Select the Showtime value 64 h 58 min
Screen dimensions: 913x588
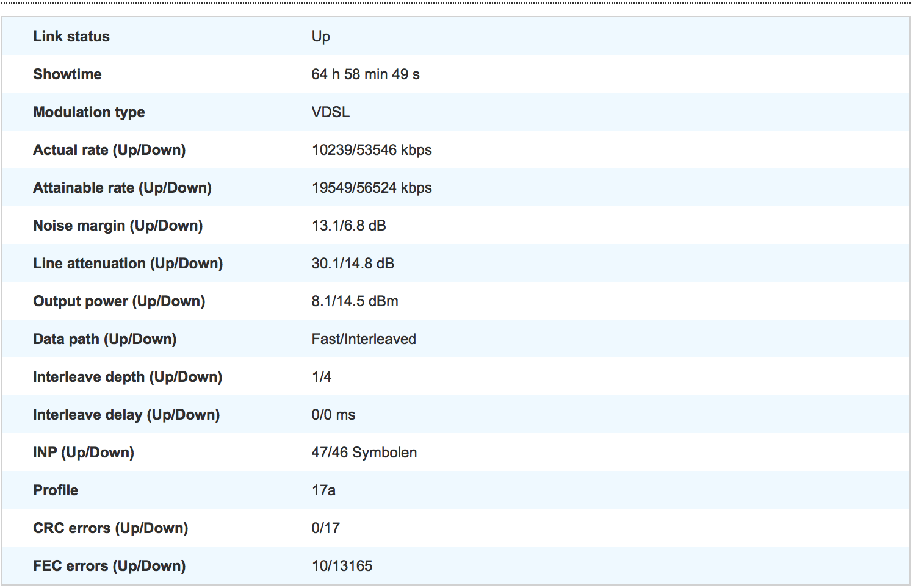(365, 74)
